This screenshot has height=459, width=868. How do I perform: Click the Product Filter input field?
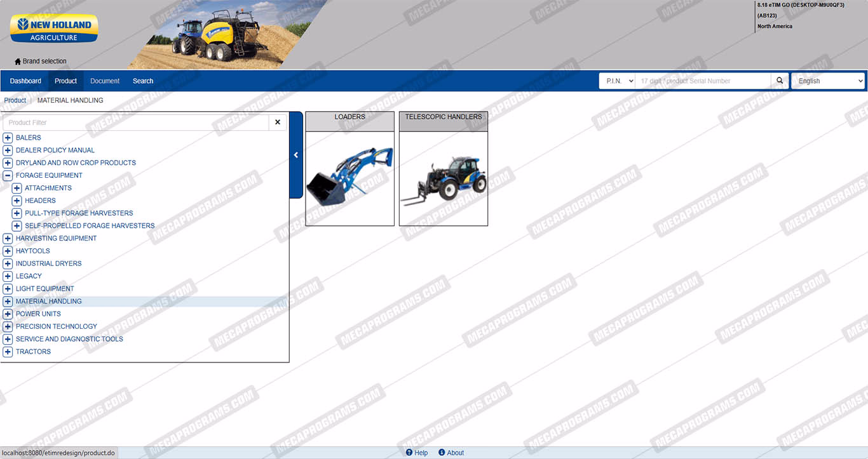point(135,123)
